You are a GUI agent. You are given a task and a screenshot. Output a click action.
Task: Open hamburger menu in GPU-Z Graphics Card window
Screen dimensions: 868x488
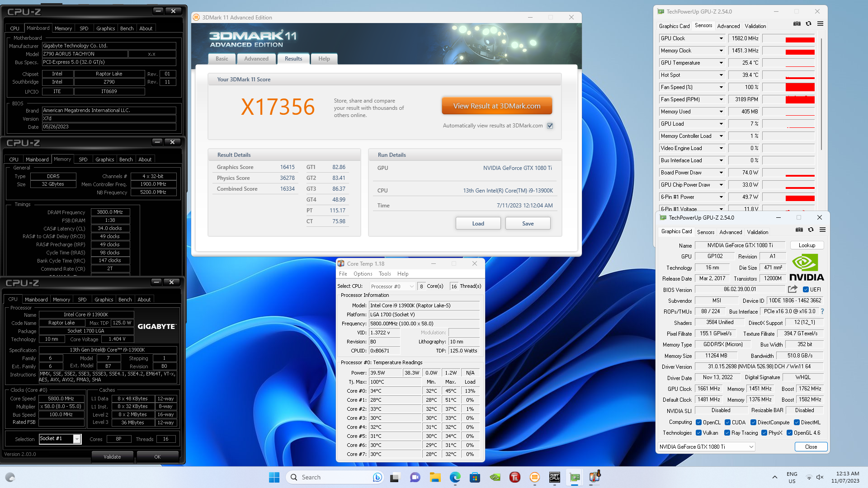(822, 230)
